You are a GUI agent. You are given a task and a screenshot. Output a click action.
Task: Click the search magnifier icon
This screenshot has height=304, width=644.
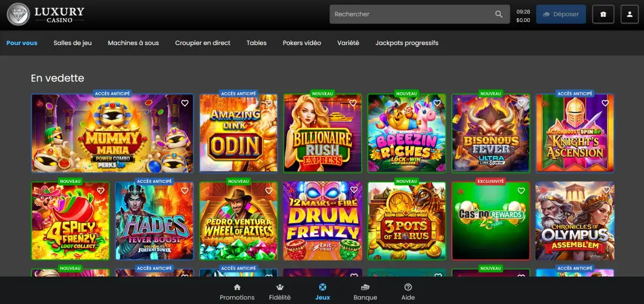pyautogui.click(x=499, y=14)
